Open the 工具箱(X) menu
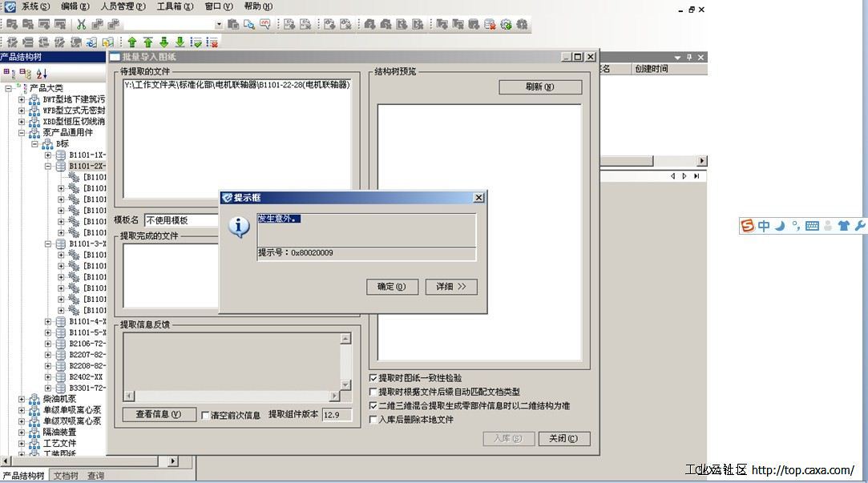 175,6
